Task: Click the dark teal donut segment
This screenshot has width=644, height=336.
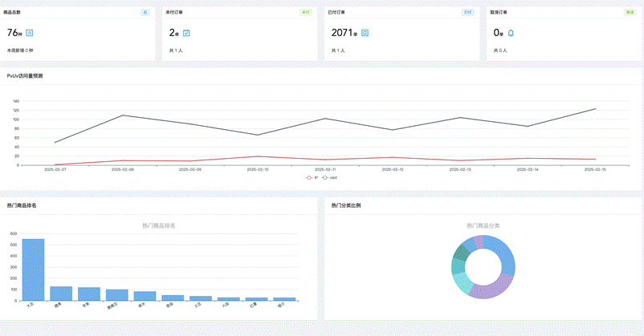Action: (461, 253)
